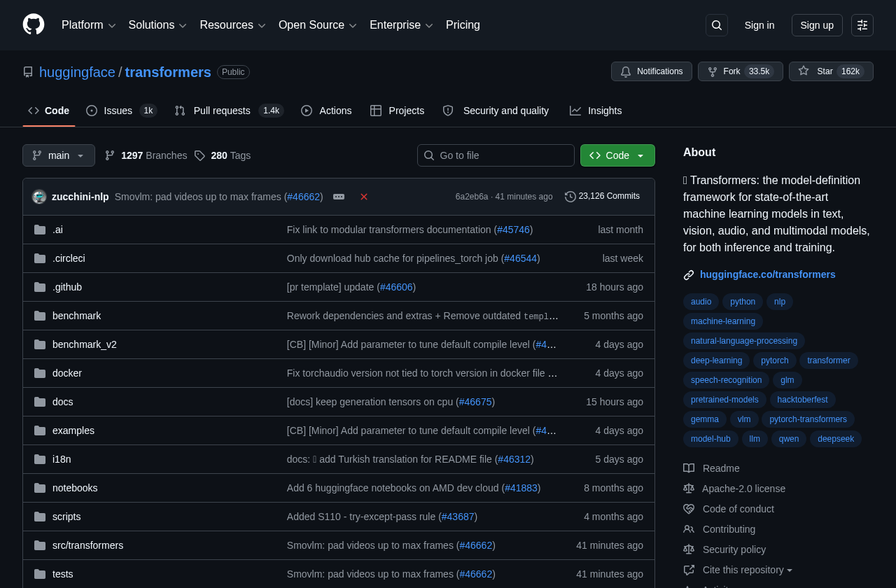The height and width of the screenshot is (588, 896).
Task: Open the docker folder icon
Action: (x=40, y=373)
